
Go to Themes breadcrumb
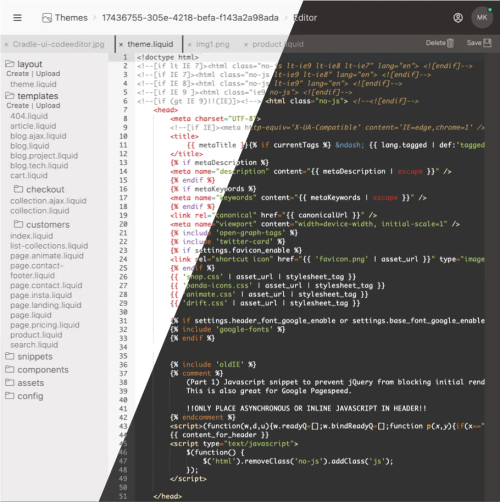(71, 18)
